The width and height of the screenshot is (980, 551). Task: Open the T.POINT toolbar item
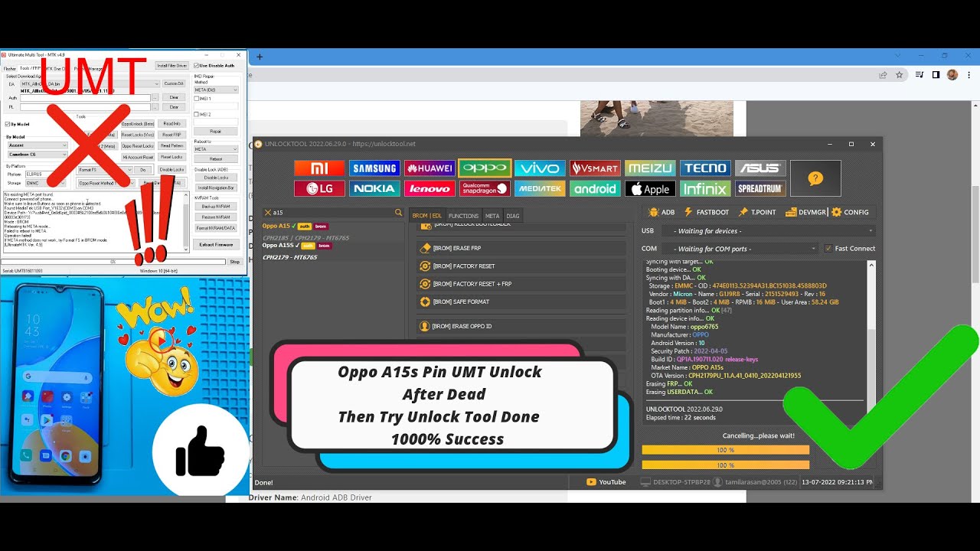757,212
